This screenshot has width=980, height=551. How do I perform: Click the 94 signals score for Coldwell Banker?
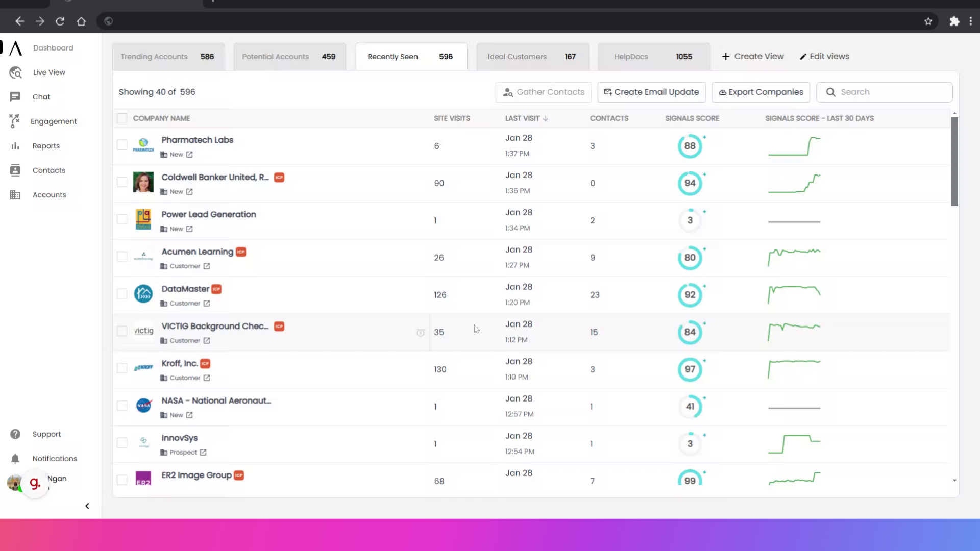pyautogui.click(x=690, y=183)
